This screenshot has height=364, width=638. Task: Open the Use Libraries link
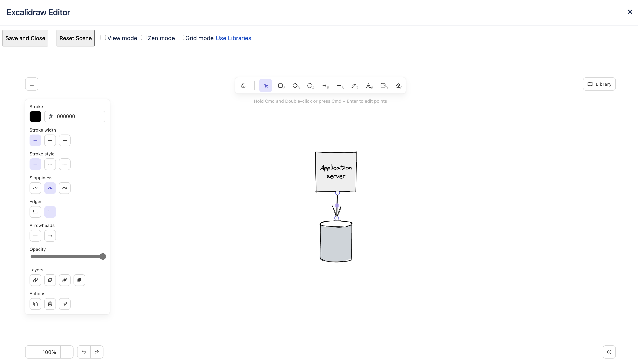pos(233,38)
